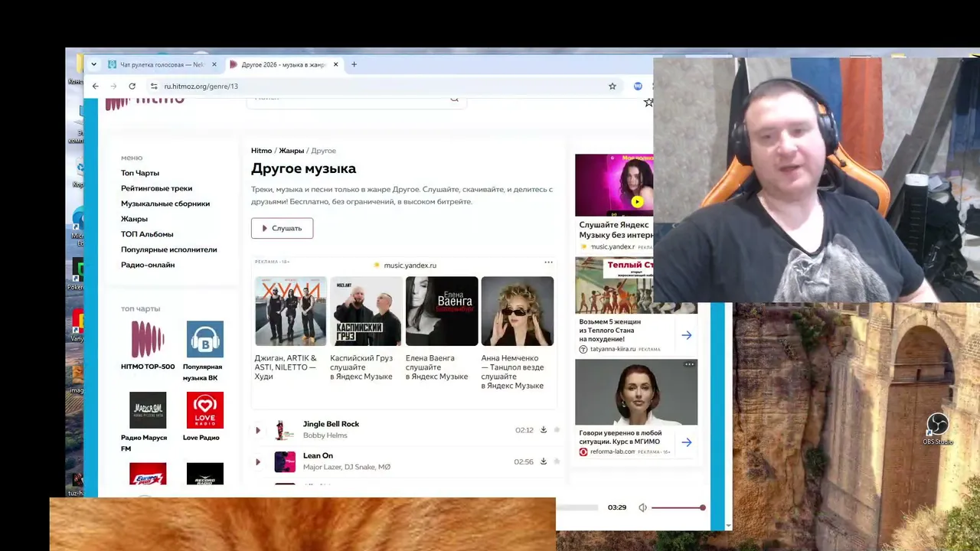Viewport: 980px width, 551px height.
Task: Open the three-dot menu of the Yandex ad
Action: point(548,262)
